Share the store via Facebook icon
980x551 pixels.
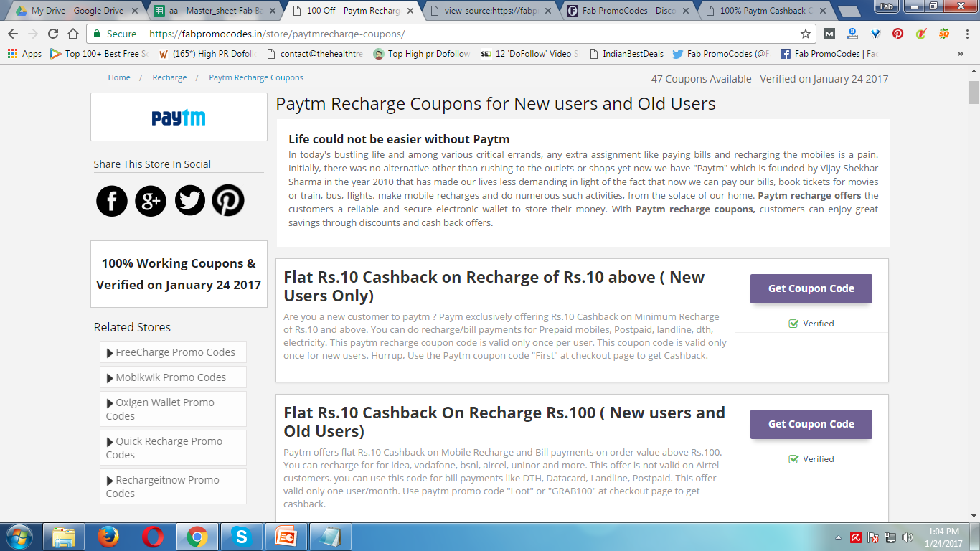(x=112, y=200)
